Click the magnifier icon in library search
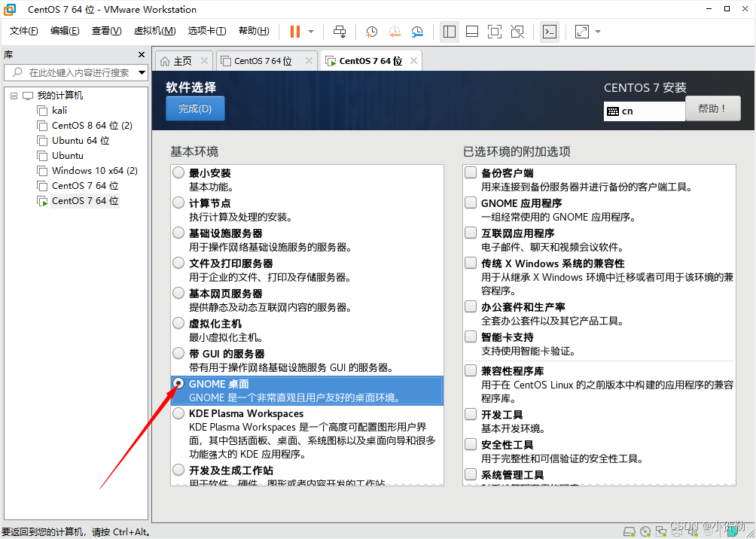Screen dimensions: 756x539 point(17,72)
